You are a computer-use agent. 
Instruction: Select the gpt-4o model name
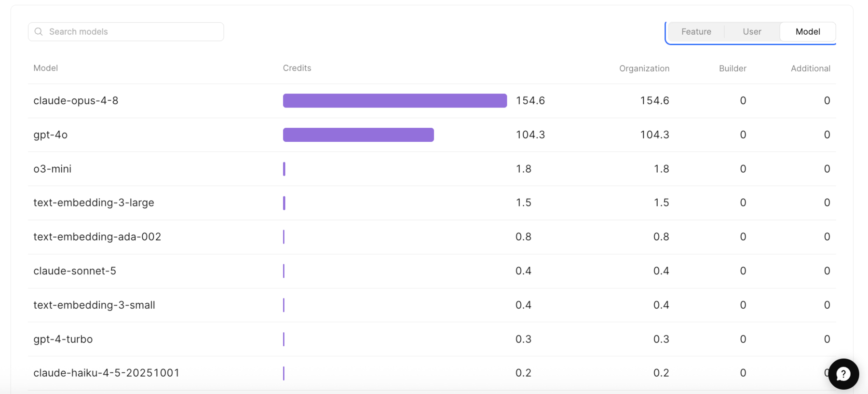(x=51, y=135)
